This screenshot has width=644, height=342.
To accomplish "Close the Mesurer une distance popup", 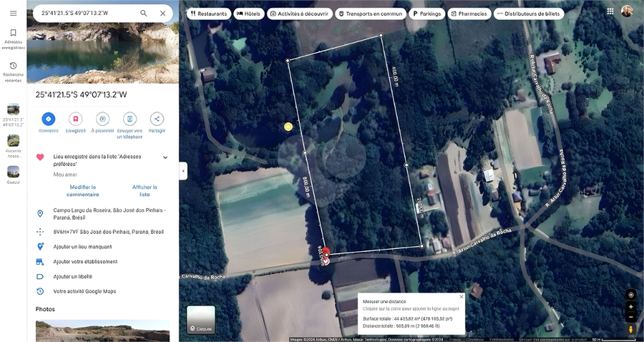I will pyautogui.click(x=461, y=296).
